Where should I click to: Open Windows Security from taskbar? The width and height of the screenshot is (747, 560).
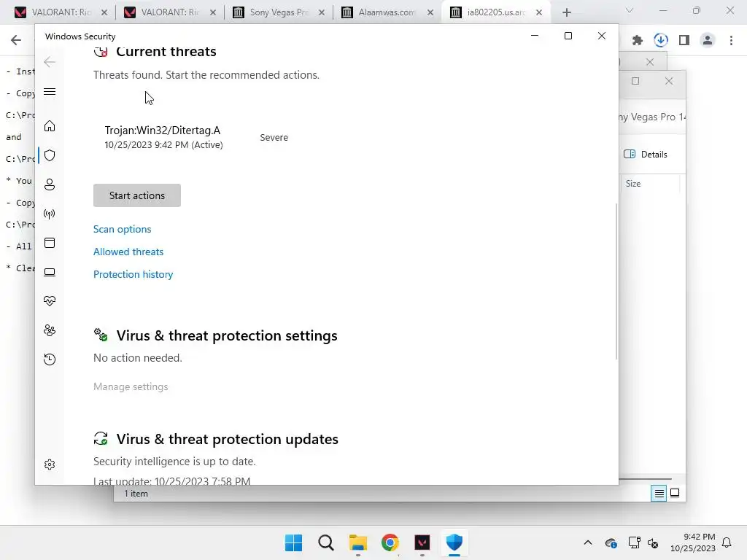(x=454, y=542)
